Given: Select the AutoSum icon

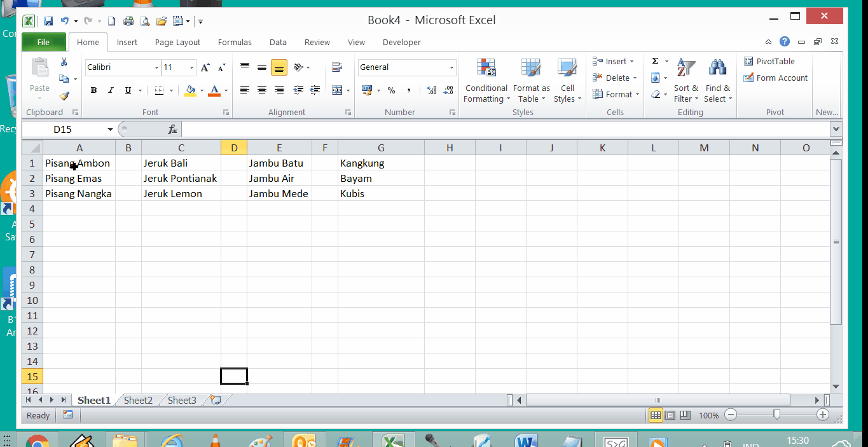Looking at the screenshot, I should [x=656, y=61].
